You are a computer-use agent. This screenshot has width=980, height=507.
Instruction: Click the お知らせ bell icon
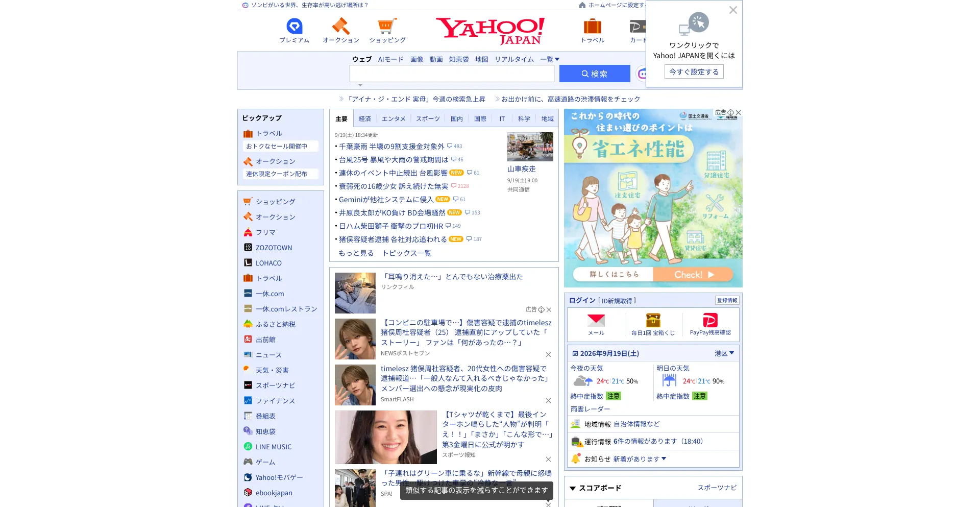tap(576, 458)
